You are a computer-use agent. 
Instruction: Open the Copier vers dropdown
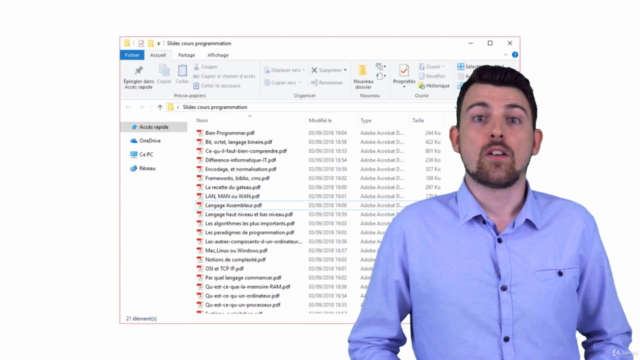pos(282,82)
